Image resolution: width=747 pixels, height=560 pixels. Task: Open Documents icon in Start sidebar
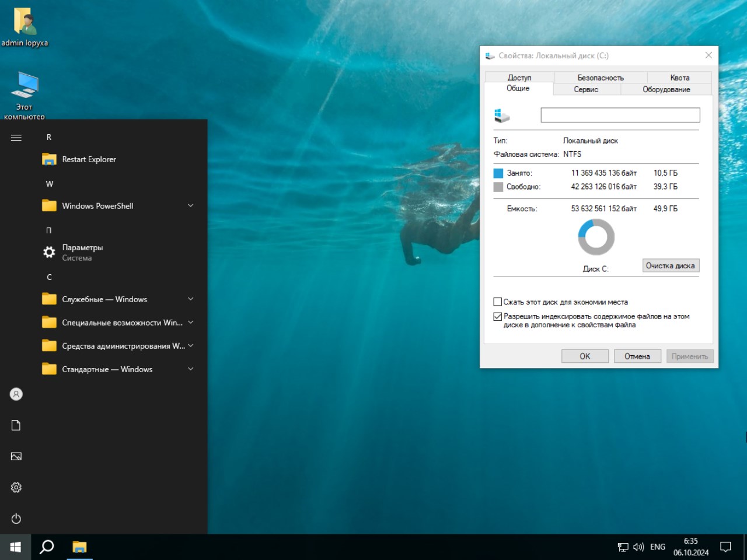pos(16,425)
